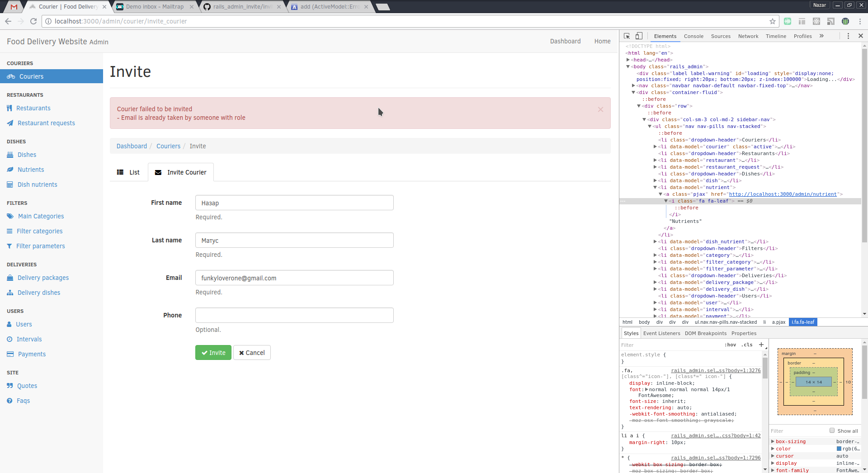868x473 pixels.
Task: Click the Cancel button
Action: click(252, 353)
